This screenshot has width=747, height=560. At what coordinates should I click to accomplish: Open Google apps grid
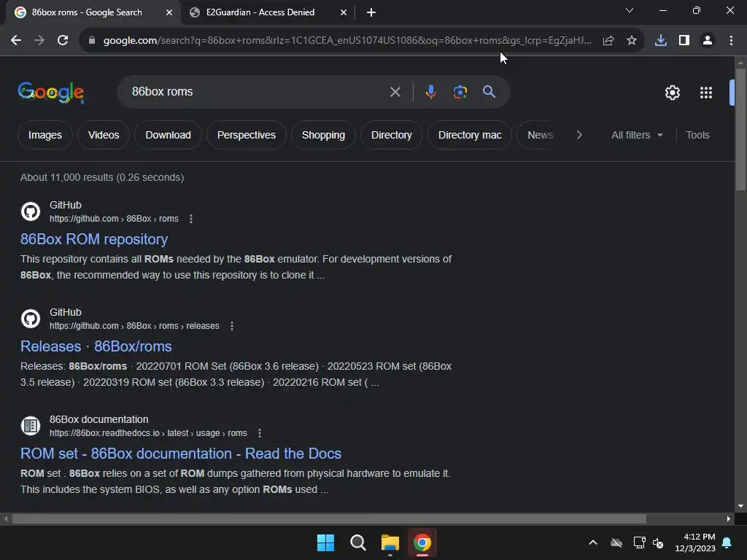pos(705,93)
